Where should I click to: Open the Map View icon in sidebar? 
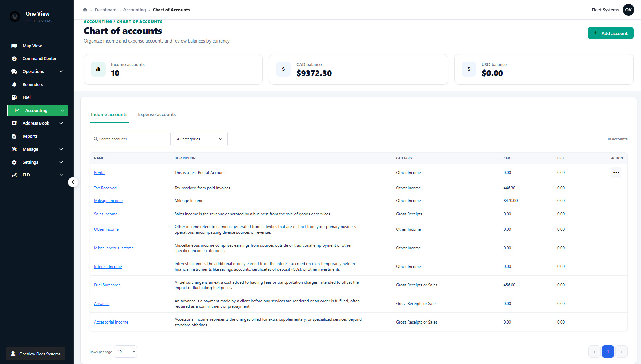[x=14, y=46]
